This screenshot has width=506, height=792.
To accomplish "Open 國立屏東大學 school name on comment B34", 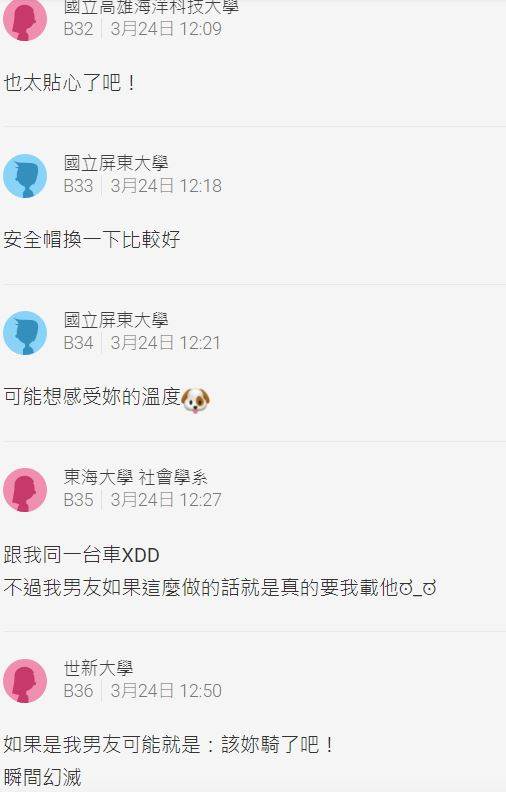I will pyautogui.click(x=116, y=320).
